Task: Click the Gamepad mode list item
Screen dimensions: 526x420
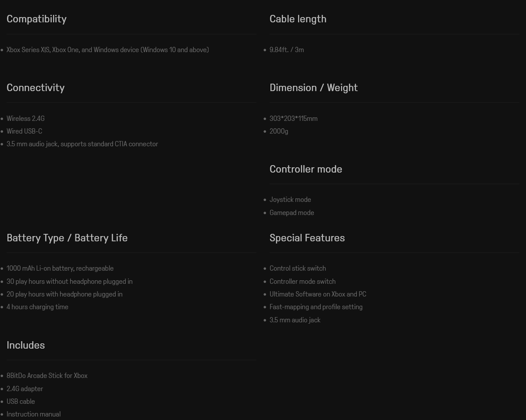Action: [x=291, y=213]
